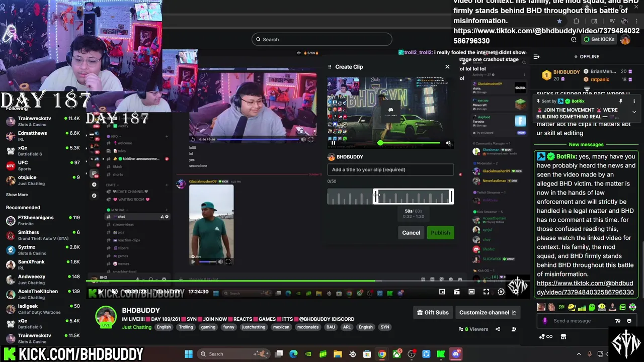Open Google Chrome from the taskbar
This screenshot has width=644, height=362.
382,354
